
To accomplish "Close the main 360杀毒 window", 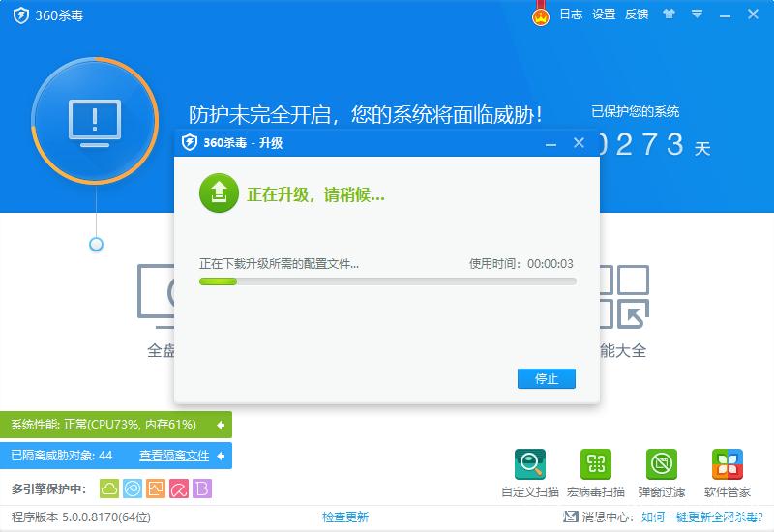I will pos(753,15).
